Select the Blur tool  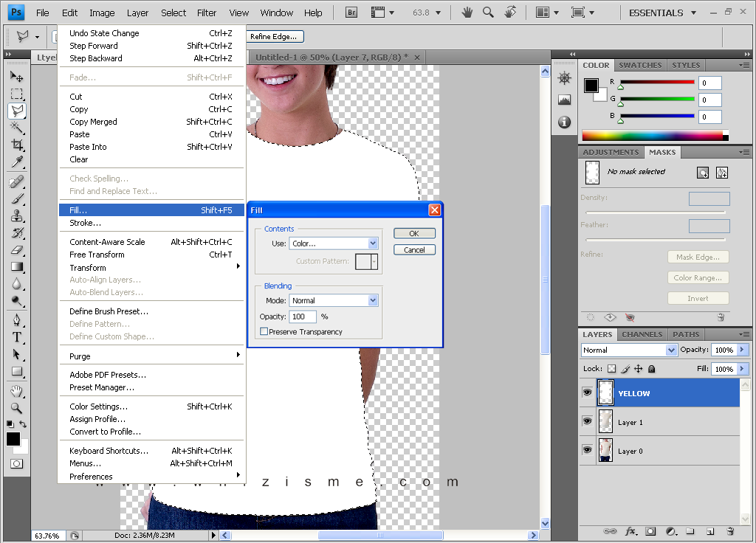[17, 284]
